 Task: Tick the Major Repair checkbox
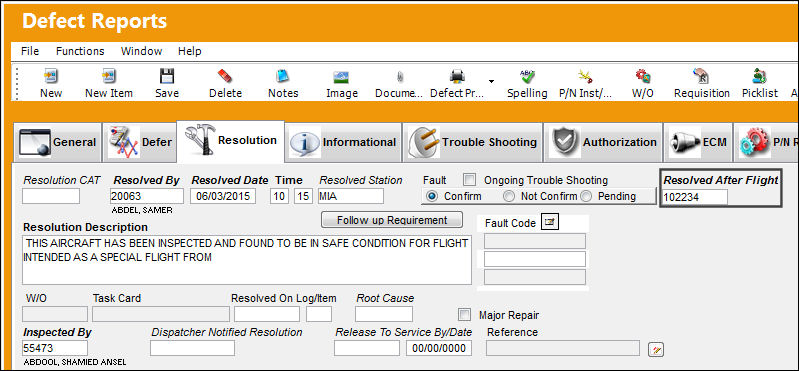click(x=464, y=314)
